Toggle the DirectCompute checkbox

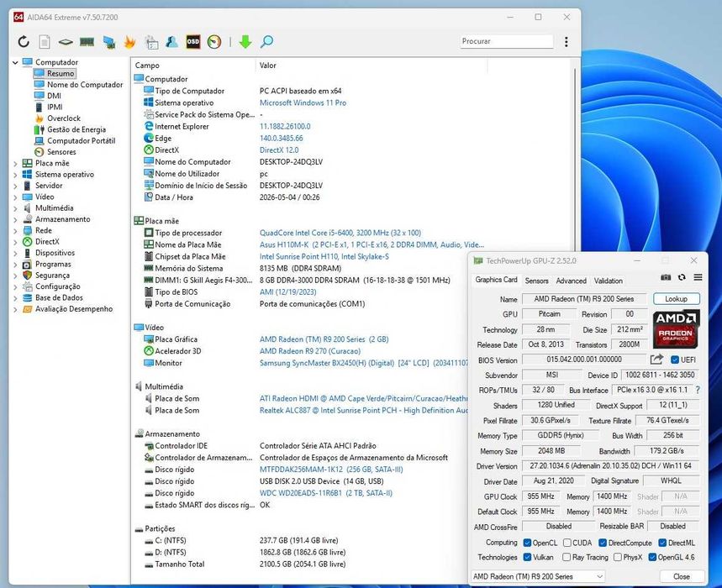pyautogui.click(x=603, y=543)
